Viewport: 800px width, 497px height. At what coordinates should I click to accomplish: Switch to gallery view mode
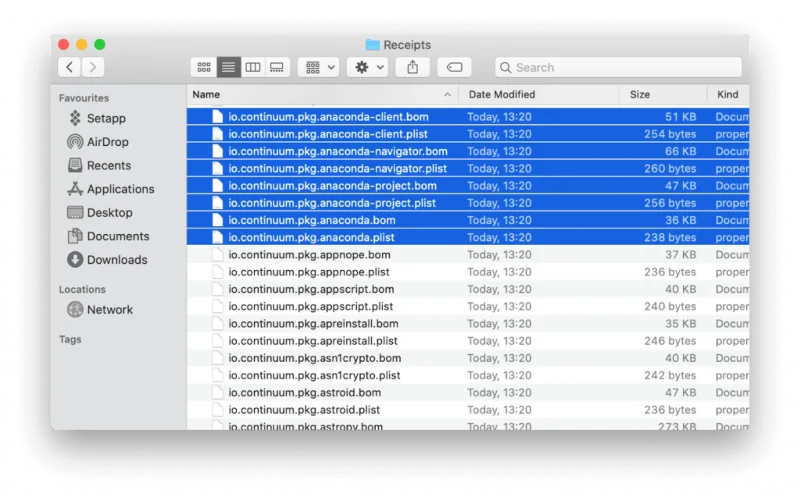(x=277, y=67)
